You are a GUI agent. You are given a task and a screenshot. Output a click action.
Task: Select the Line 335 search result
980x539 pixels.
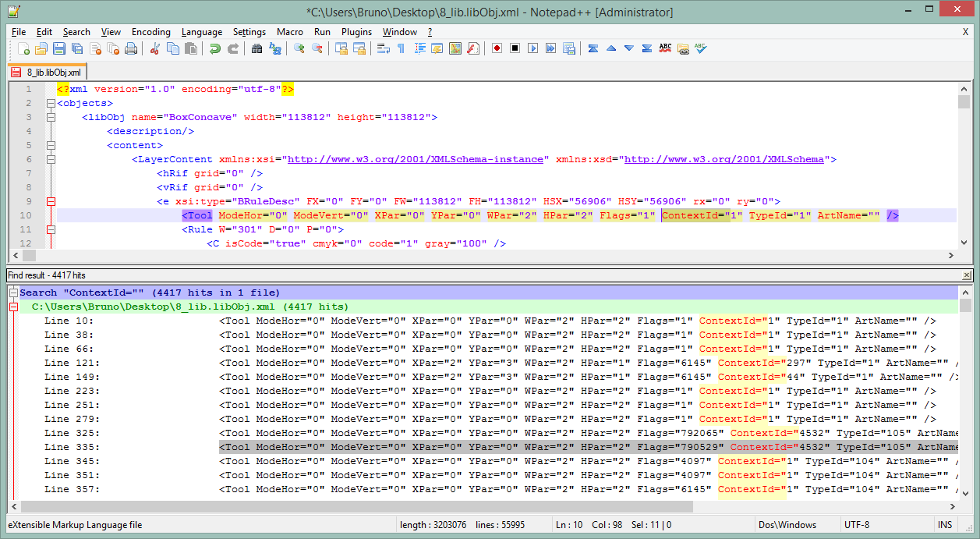(483, 447)
